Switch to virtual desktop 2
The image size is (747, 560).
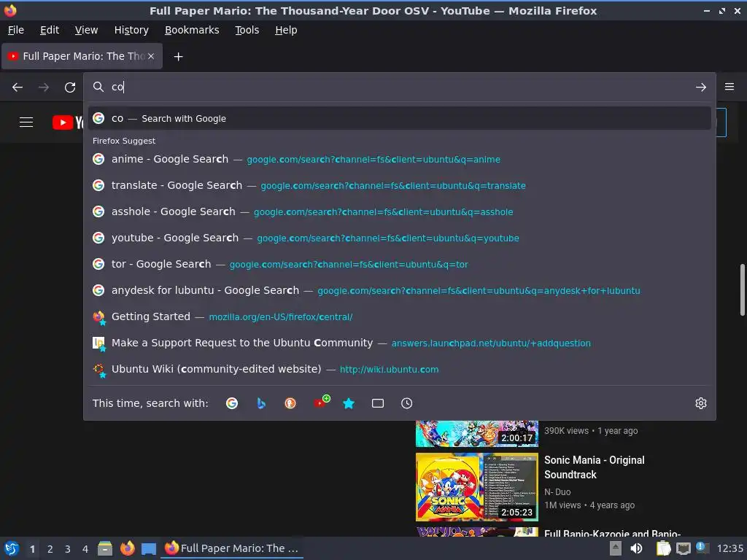tap(50, 549)
